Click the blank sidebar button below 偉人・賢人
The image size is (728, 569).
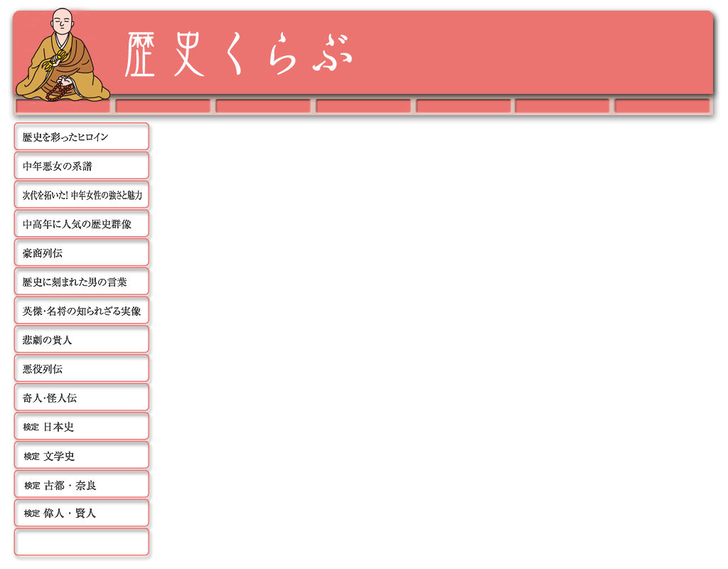point(82,542)
